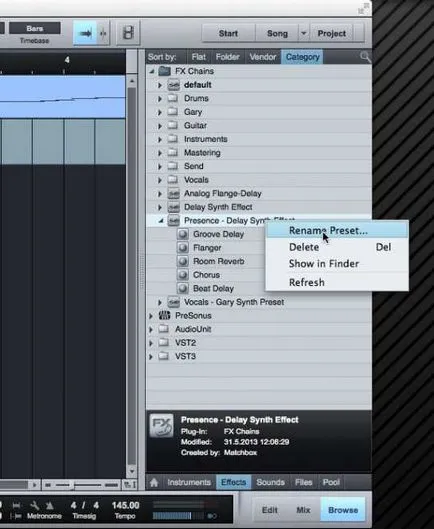This screenshot has width=434, height=529.
Task: Choose Delete from context menu
Action: tap(337, 247)
